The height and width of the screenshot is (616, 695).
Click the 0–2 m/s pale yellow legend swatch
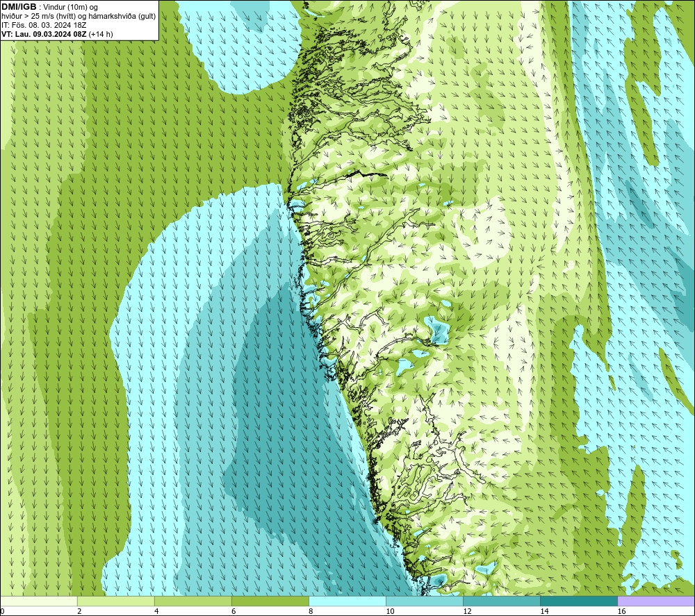[x=39, y=601]
